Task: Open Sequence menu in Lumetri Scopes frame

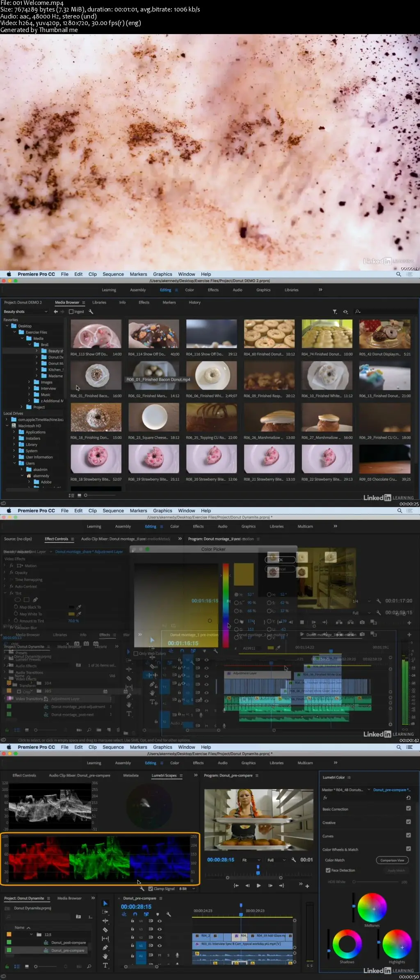Action: point(113,747)
